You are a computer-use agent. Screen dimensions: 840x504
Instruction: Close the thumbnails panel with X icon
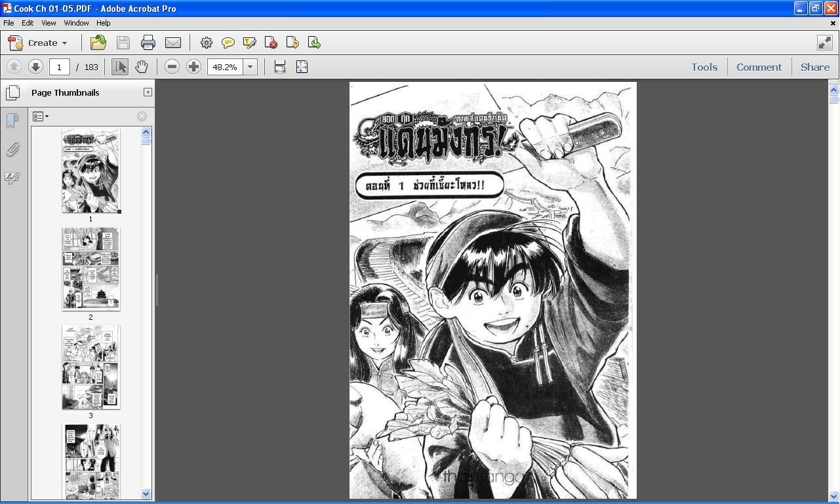click(142, 116)
